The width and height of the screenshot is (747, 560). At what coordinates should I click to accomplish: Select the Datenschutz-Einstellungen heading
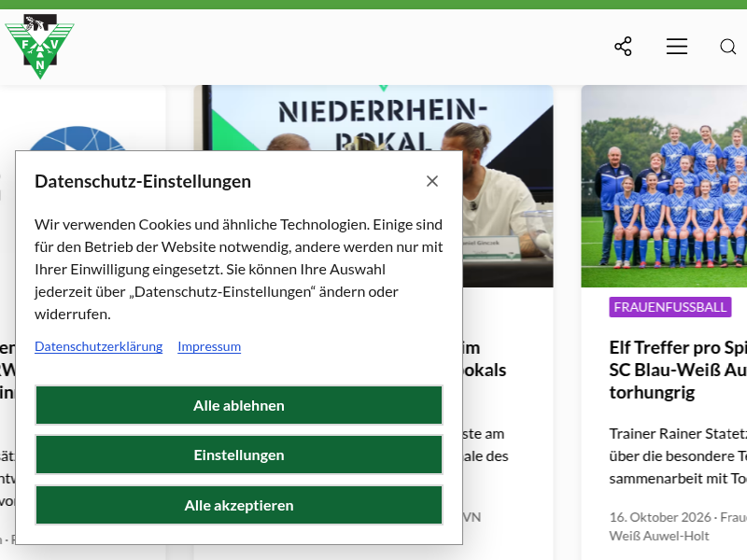pyautogui.click(x=143, y=181)
